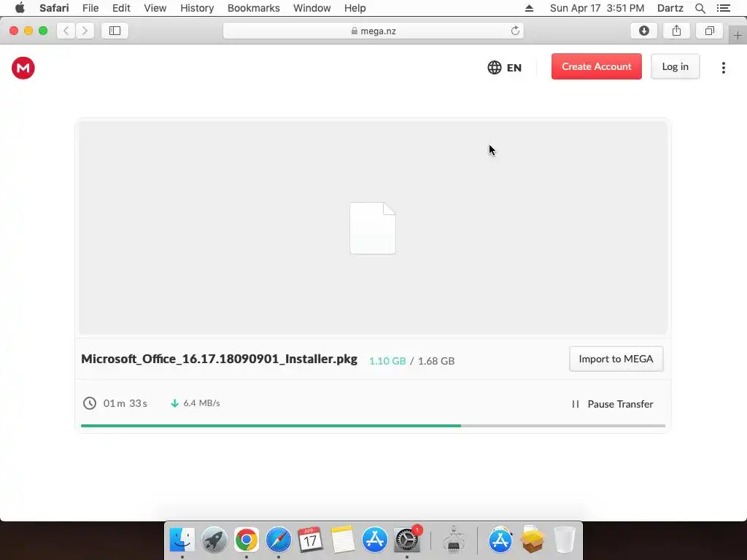Click Safari compass icon in the Dock
Screen dimensions: 747x560
coord(278,540)
